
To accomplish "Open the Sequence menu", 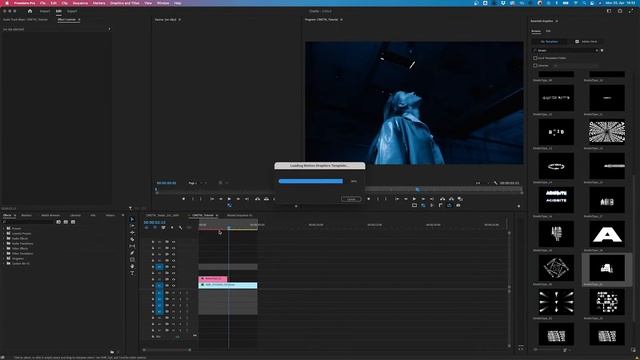I will click(x=80, y=3).
